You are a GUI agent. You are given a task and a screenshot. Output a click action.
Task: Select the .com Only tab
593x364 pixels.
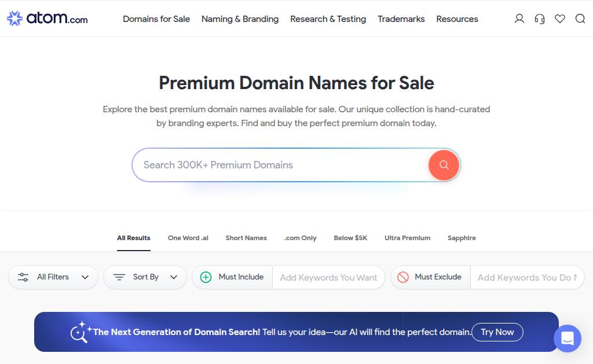point(301,238)
